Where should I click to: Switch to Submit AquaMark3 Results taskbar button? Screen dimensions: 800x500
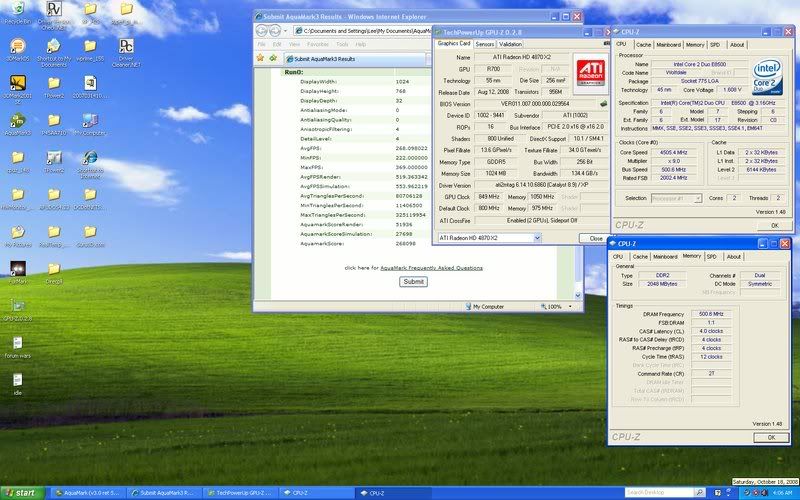pos(163,493)
